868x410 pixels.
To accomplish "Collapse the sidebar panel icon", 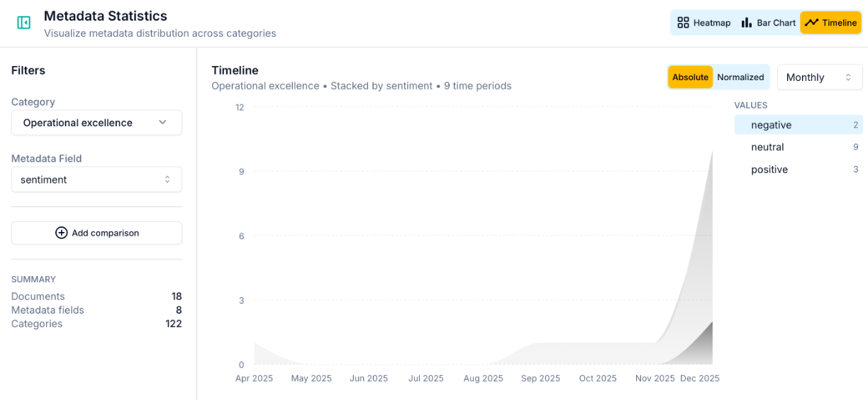I will coord(23,23).
